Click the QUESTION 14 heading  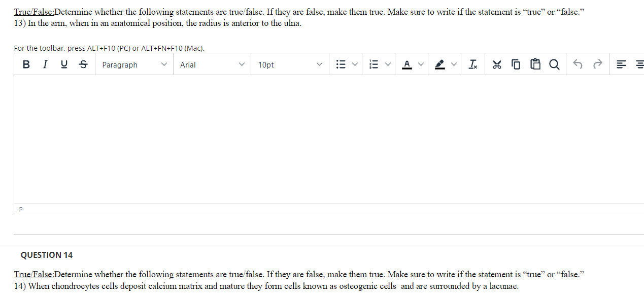coord(47,255)
